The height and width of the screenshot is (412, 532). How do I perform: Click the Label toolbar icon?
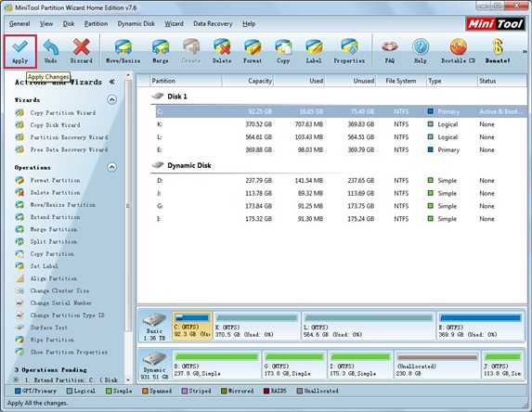click(x=314, y=52)
